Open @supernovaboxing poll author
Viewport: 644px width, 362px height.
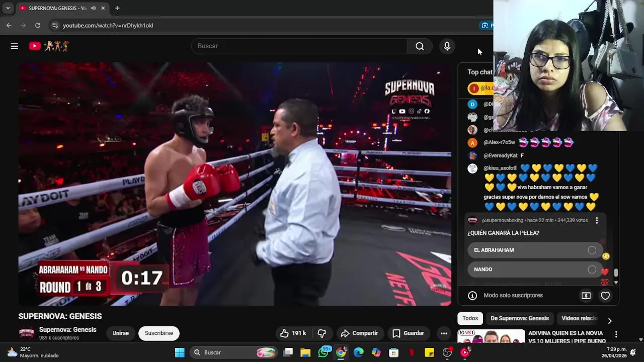pos(503,220)
